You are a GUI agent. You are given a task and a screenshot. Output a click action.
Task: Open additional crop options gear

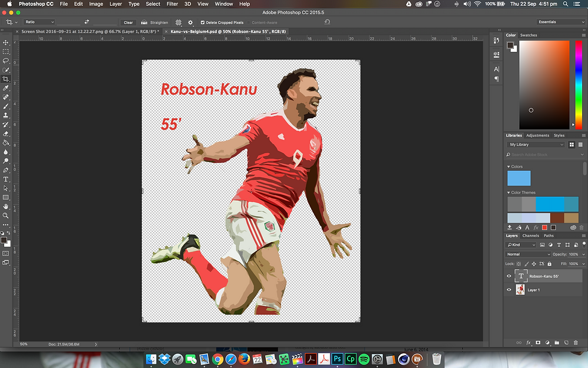[x=191, y=22]
